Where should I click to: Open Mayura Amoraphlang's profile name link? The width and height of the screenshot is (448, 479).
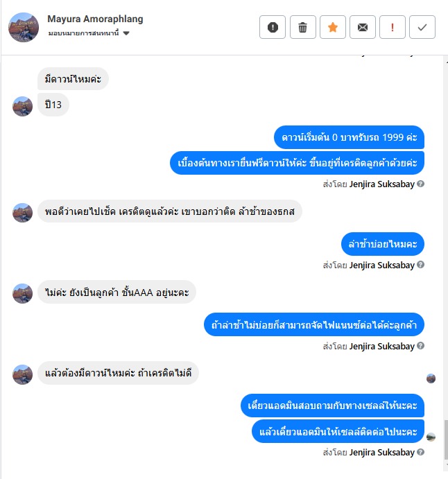[x=95, y=19]
